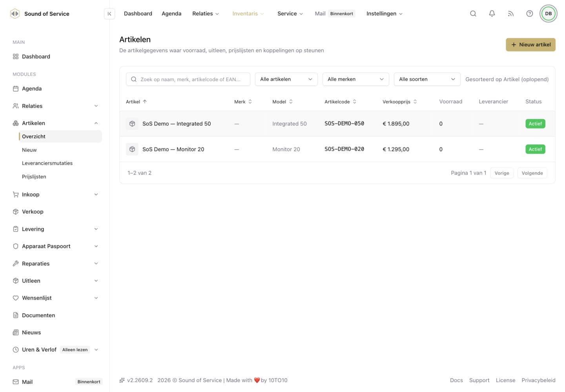Open the SoS Demo — Integrated 50 article

pos(177,124)
